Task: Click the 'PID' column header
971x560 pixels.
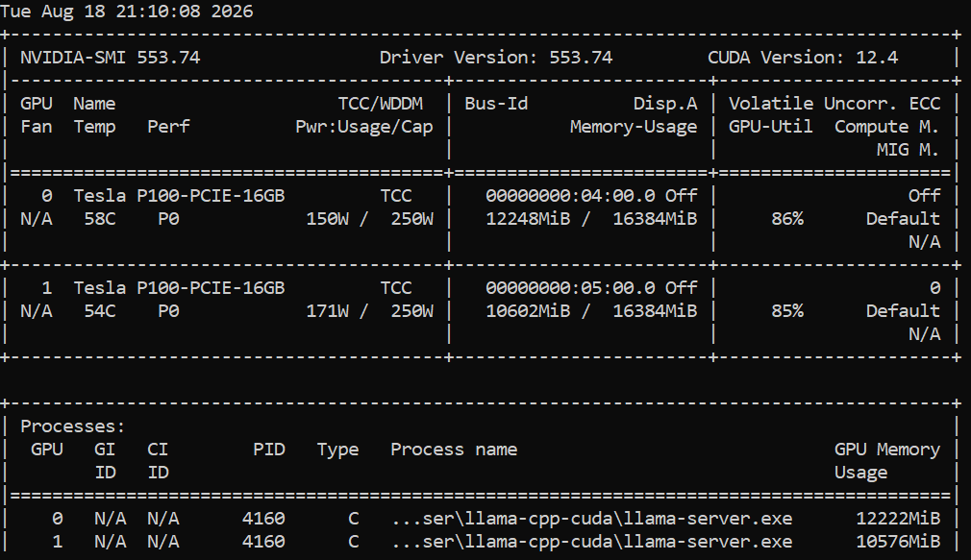Action: [269, 450]
